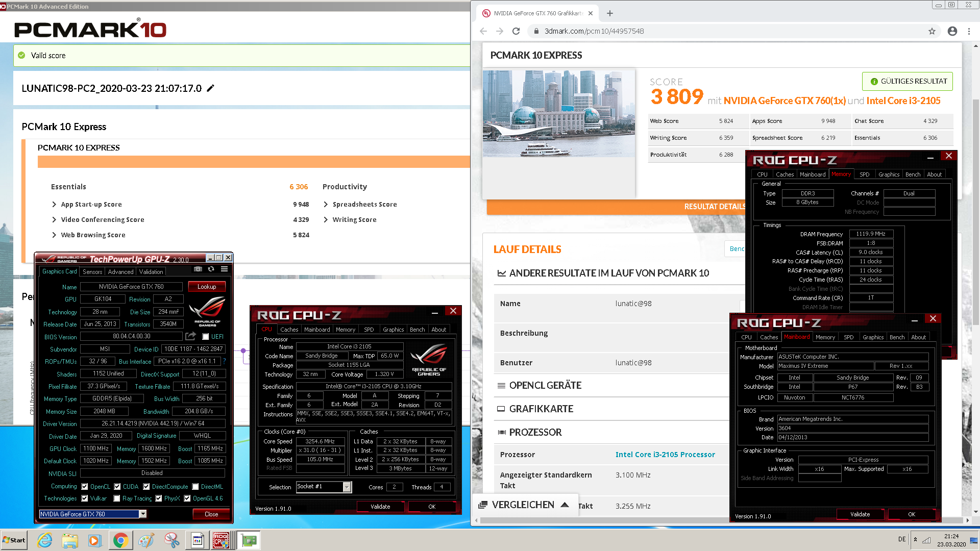This screenshot has width=980, height=551.
Task: Launch Windows Media Player from taskbar
Action: tap(95, 540)
